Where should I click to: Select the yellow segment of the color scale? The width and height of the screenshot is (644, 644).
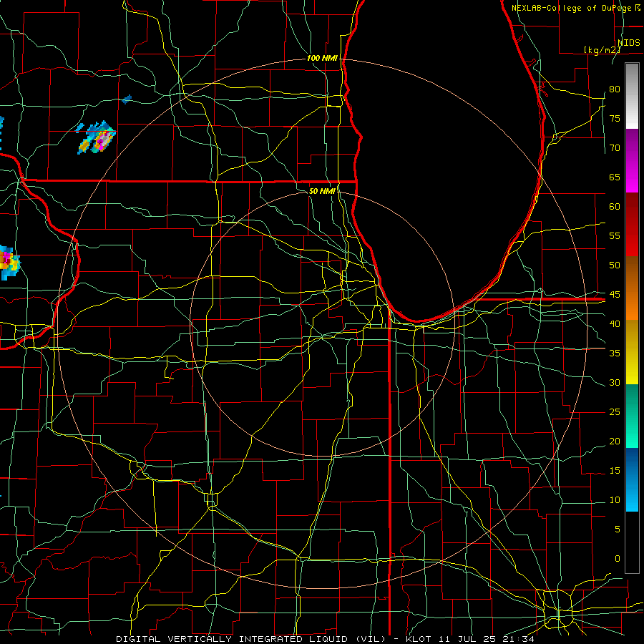(632, 352)
